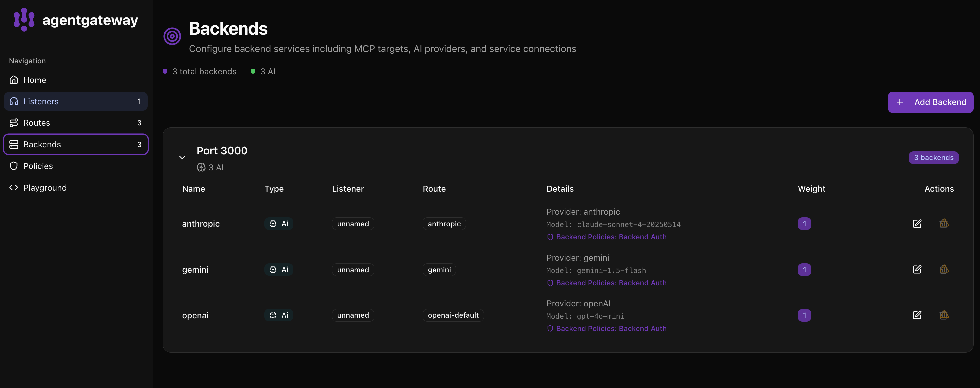This screenshot has height=388, width=980.
Task: Go to the Policies page
Action: 38,166
